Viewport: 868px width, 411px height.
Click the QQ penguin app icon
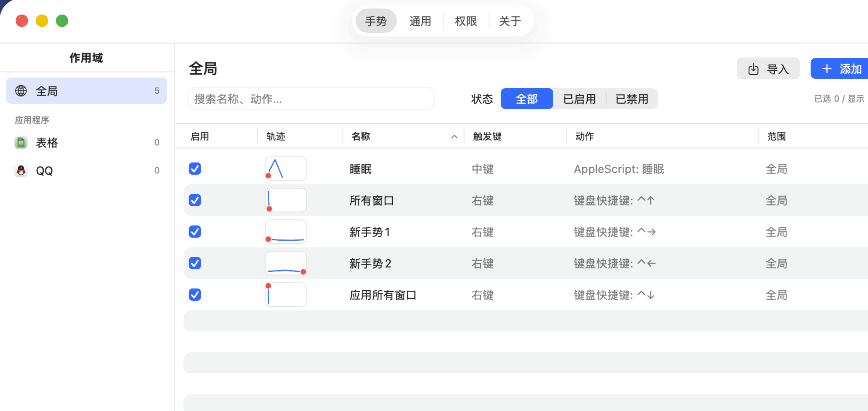(21, 170)
